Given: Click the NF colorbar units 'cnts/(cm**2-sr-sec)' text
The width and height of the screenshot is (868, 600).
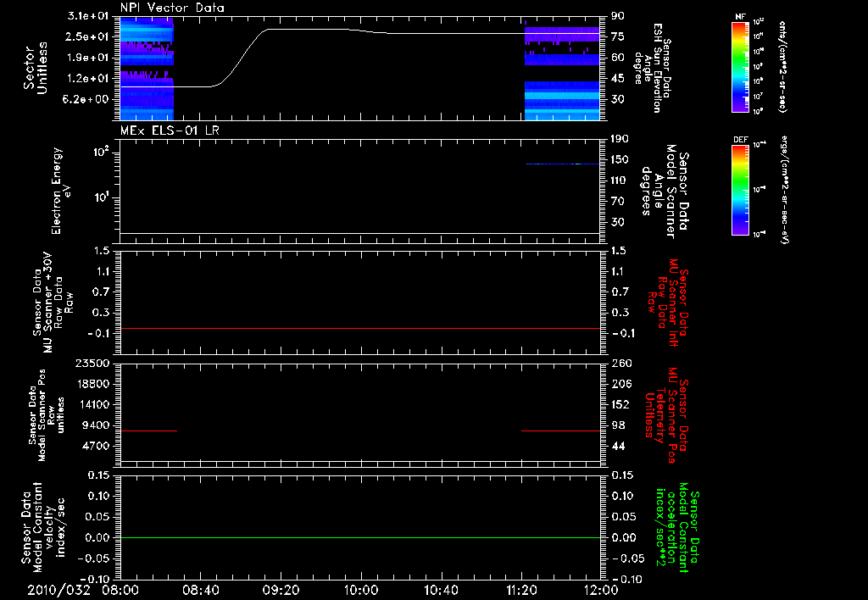Looking at the screenshot, I should [x=782, y=66].
